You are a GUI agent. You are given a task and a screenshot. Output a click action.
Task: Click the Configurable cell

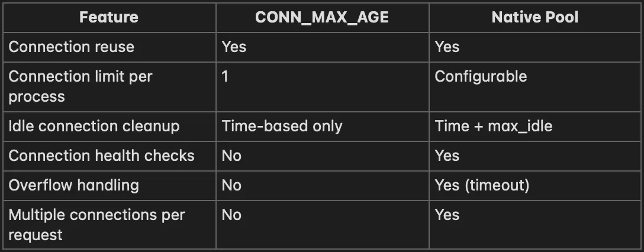point(481,76)
